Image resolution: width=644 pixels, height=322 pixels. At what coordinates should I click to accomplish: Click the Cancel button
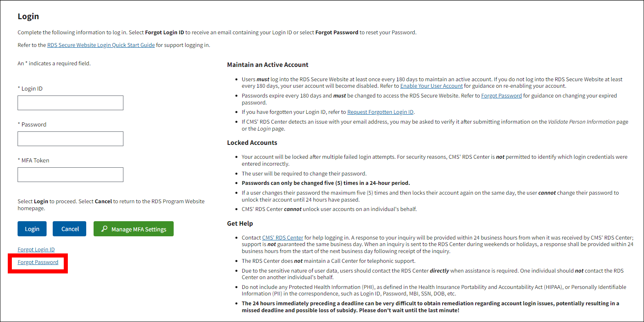(x=69, y=229)
